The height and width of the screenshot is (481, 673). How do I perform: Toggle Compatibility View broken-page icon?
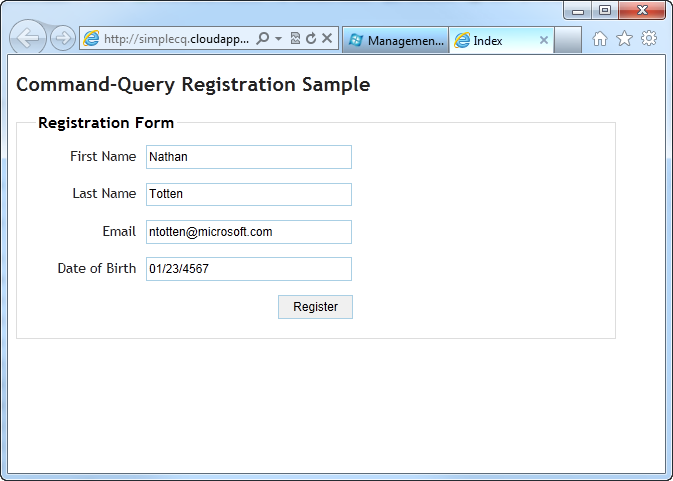[295, 38]
